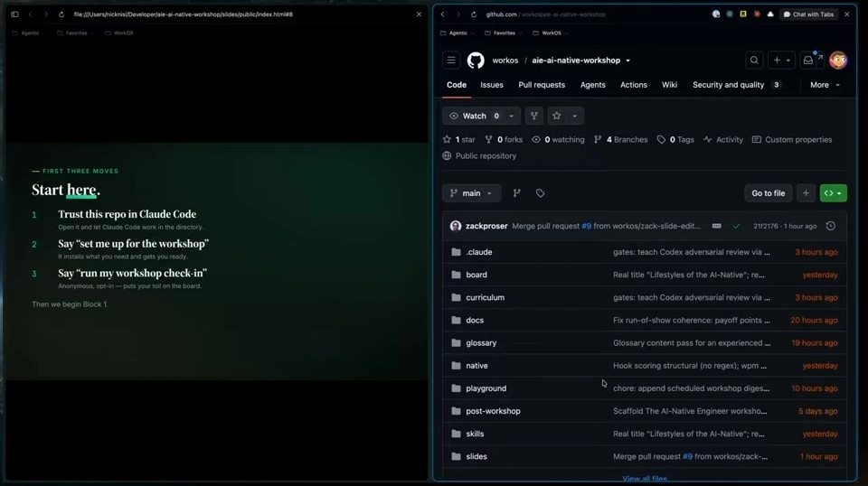Switch to the Pull requests tab
The image size is (868, 486).
[542, 85]
